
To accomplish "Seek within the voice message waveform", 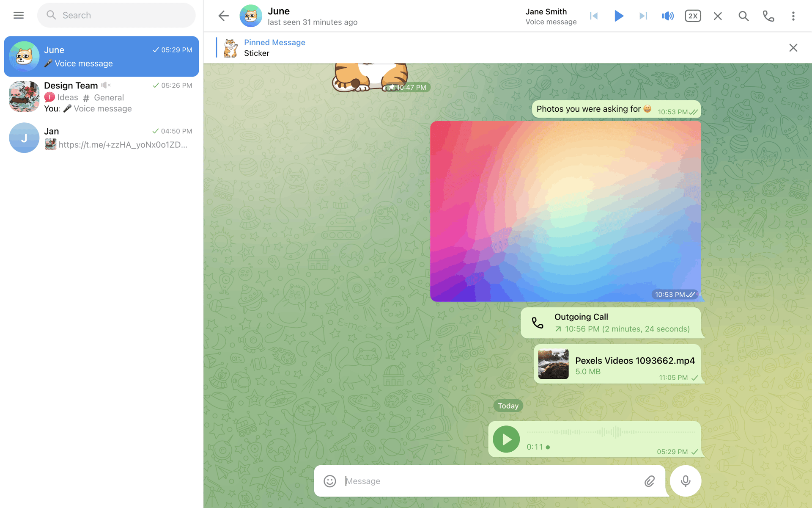I will (x=611, y=432).
